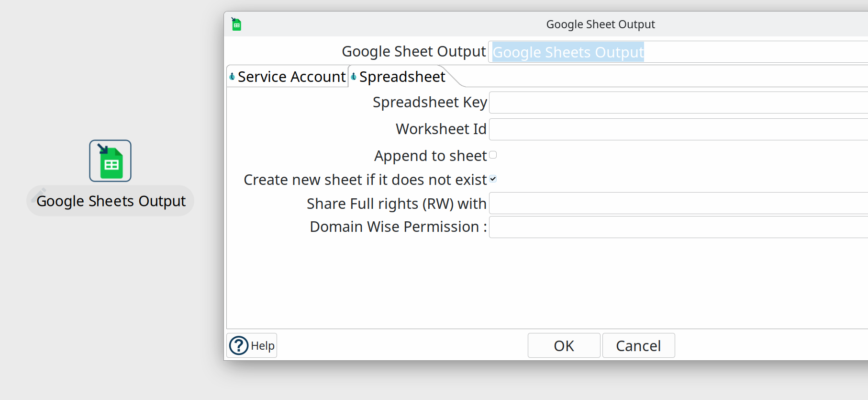Enable the Append to sheet checkbox
This screenshot has height=400, width=868.
(x=493, y=155)
